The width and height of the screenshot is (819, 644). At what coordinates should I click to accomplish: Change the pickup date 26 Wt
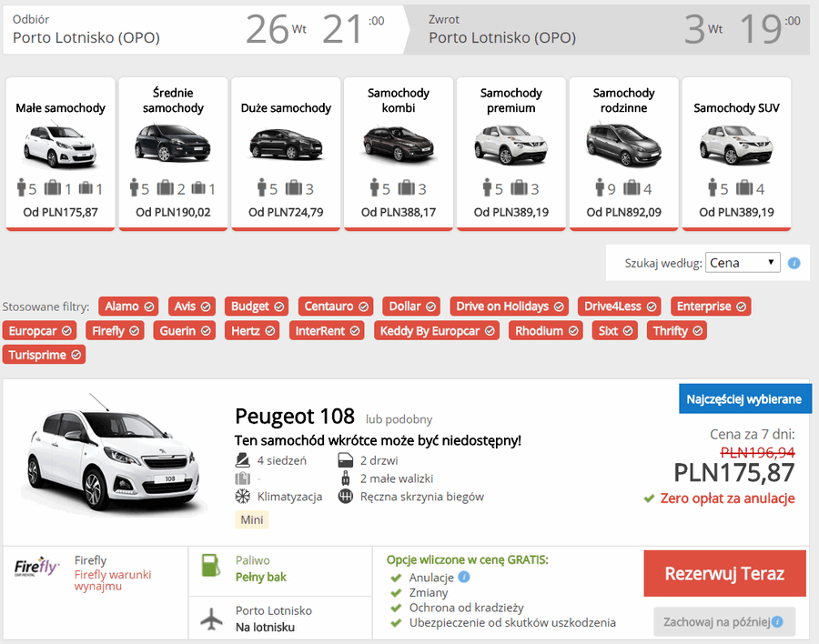click(276, 29)
